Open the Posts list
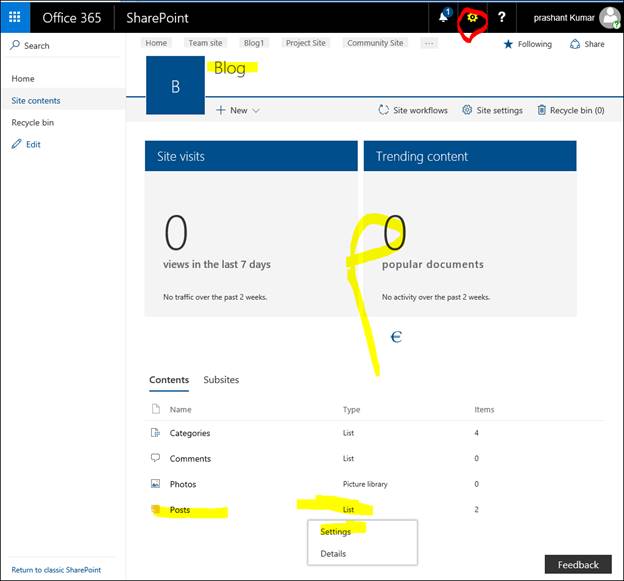The image size is (624, 581). point(180,510)
